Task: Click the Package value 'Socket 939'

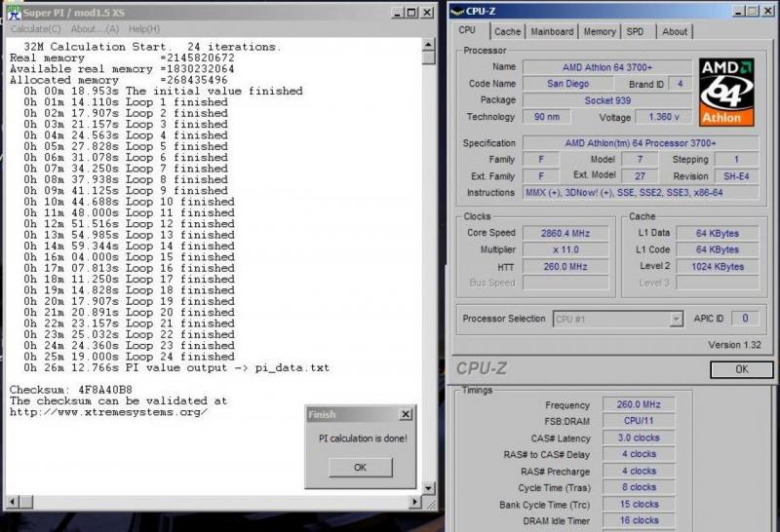Action: [x=606, y=100]
